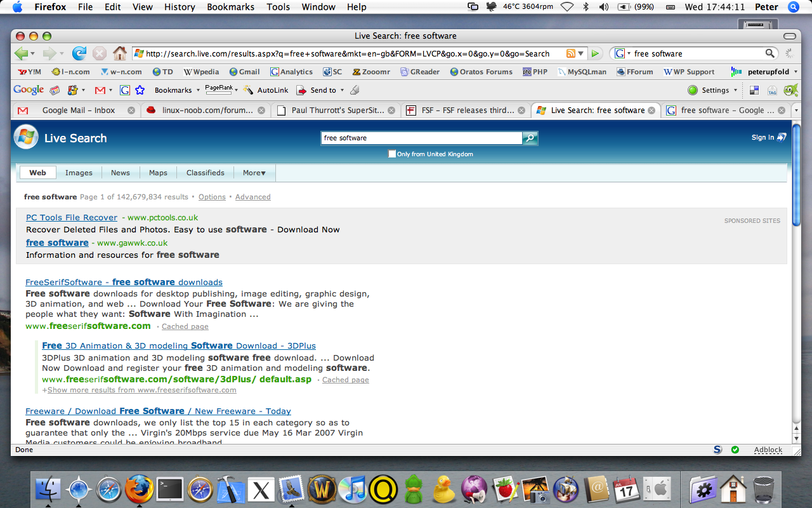Open Mail stamp icon in Dock
Screen dimensions: 812x508
coord(292,490)
